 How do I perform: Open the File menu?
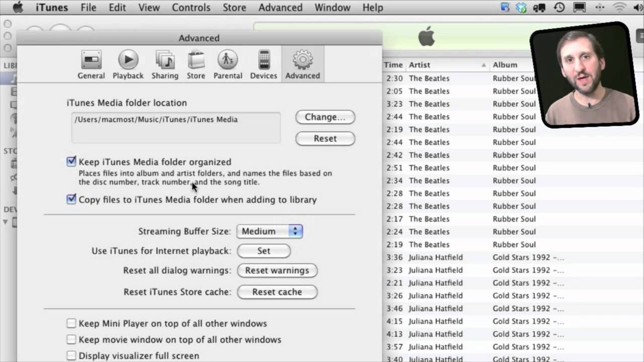[x=88, y=8]
